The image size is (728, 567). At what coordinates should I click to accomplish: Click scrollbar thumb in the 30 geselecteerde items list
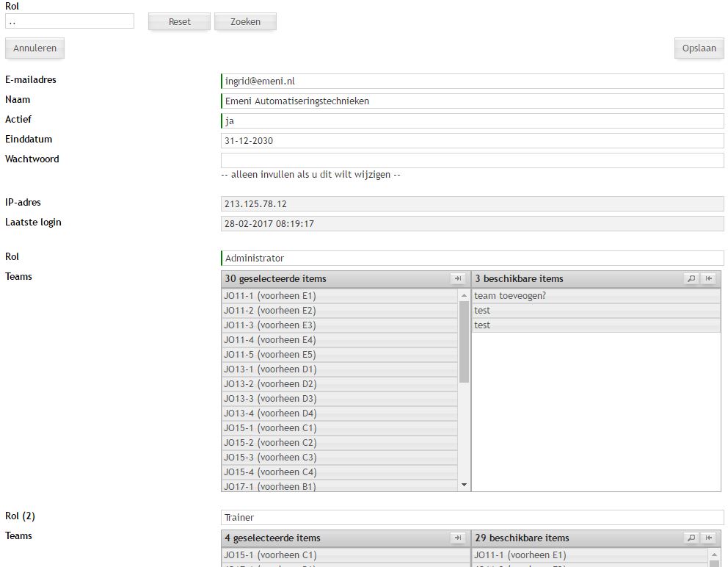coord(464,342)
